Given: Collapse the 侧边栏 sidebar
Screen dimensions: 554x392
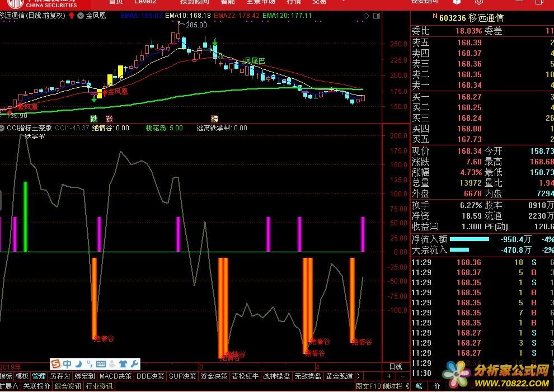Looking at the screenshot, I should click(396, 386).
